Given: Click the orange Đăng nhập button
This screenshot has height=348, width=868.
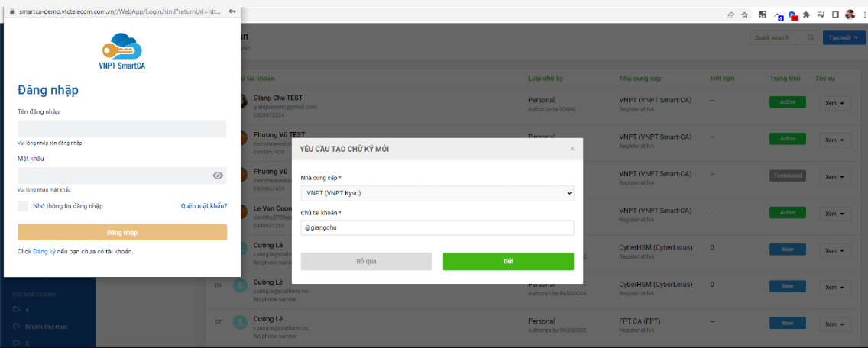Looking at the screenshot, I should tap(122, 232).
